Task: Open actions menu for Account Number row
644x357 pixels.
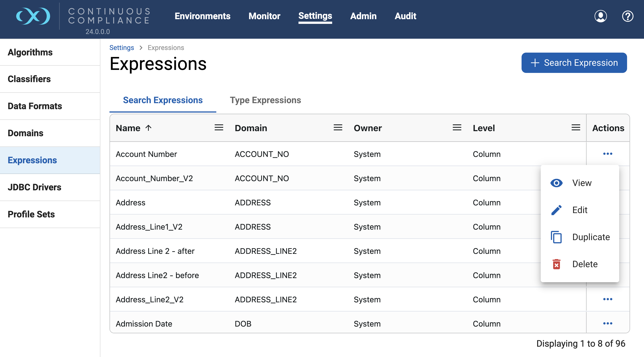Action: pos(608,154)
